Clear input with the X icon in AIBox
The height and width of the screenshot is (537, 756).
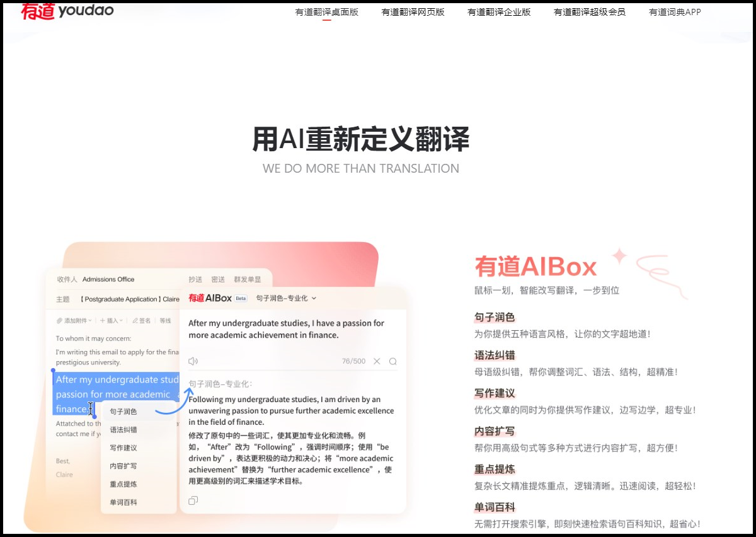377,361
